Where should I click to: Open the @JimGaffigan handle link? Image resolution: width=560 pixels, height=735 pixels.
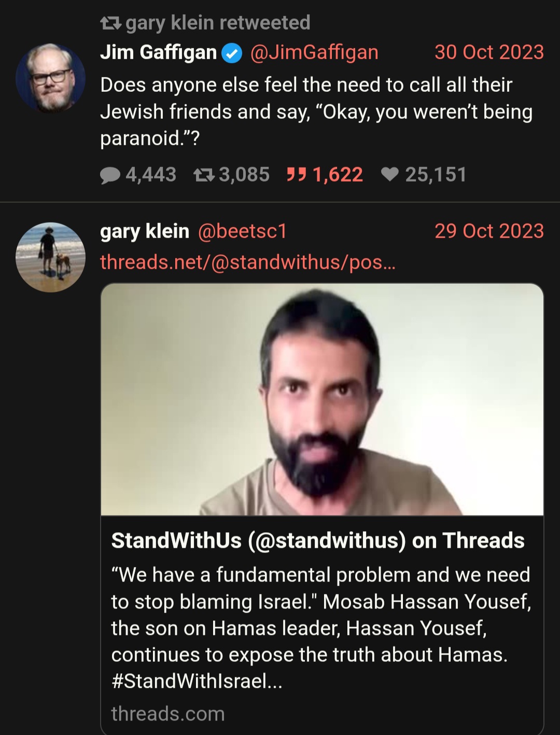[x=314, y=52]
